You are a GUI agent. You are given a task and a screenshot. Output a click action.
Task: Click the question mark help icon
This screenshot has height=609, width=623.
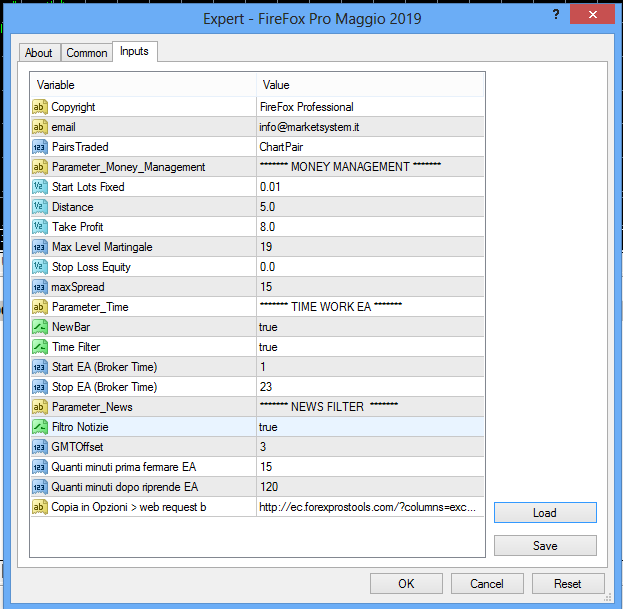tap(556, 15)
